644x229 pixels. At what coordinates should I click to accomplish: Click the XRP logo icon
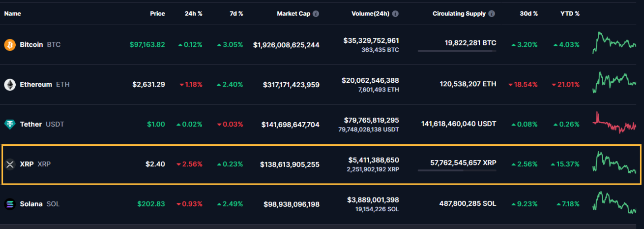coord(10,164)
